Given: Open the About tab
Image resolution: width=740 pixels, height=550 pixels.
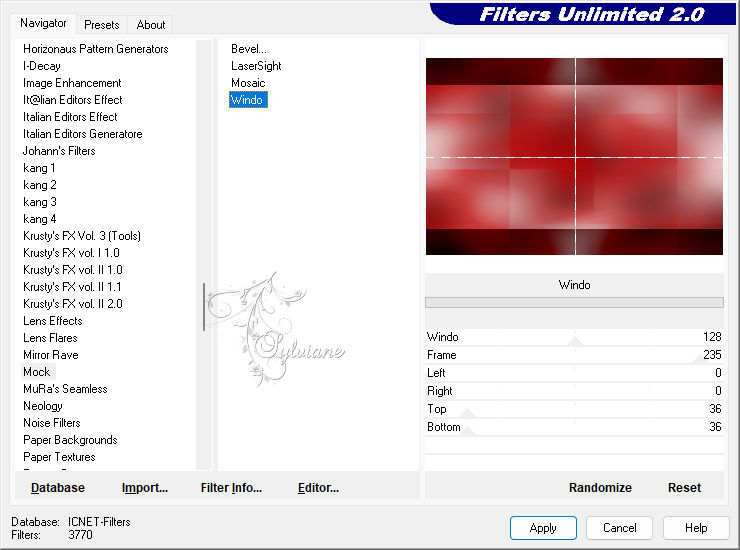Looking at the screenshot, I should coord(151,25).
